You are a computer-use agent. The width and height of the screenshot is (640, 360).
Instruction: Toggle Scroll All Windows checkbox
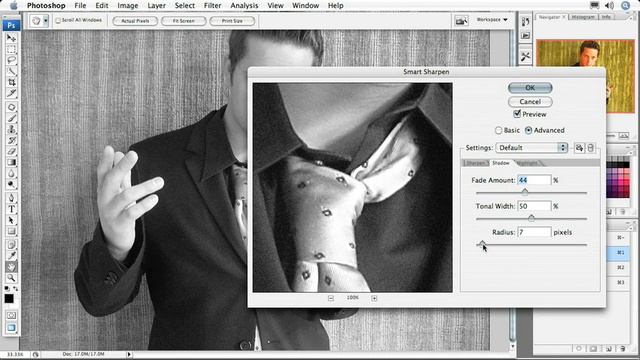[58, 20]
